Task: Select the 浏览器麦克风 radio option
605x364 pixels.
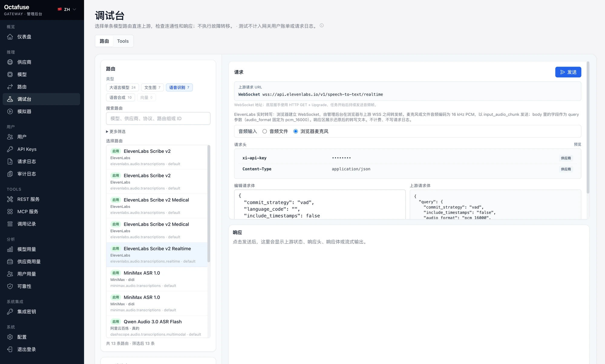Action: [296, 131]
